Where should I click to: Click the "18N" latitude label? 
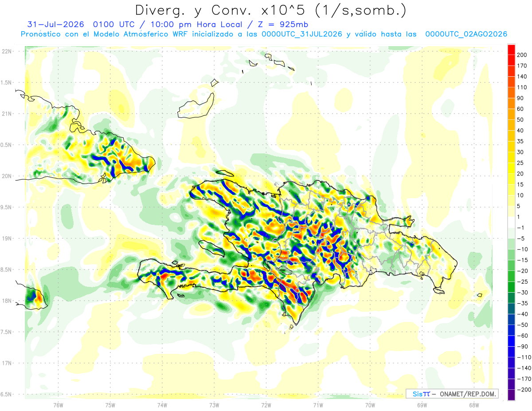pyautogui.click(x=8, y=301)
